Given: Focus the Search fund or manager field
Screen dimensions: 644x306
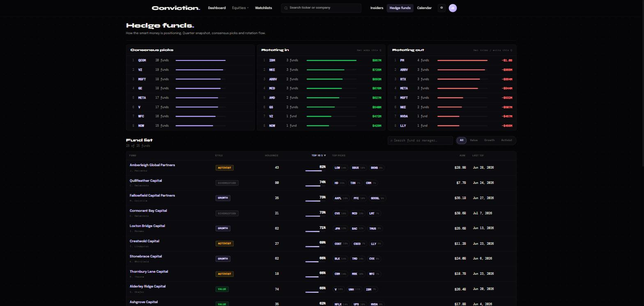Looking at the screenshot, I should [x=420, y=140].
